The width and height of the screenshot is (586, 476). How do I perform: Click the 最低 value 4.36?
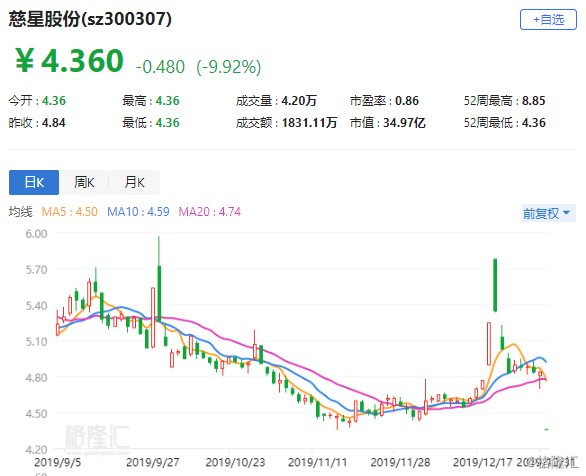[167, 123]
